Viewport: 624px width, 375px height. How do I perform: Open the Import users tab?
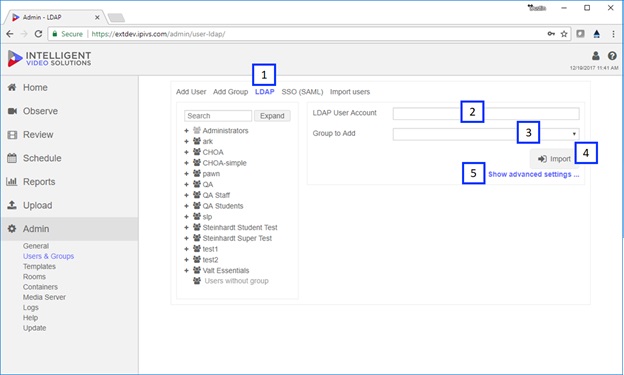(x=350, y=92)
